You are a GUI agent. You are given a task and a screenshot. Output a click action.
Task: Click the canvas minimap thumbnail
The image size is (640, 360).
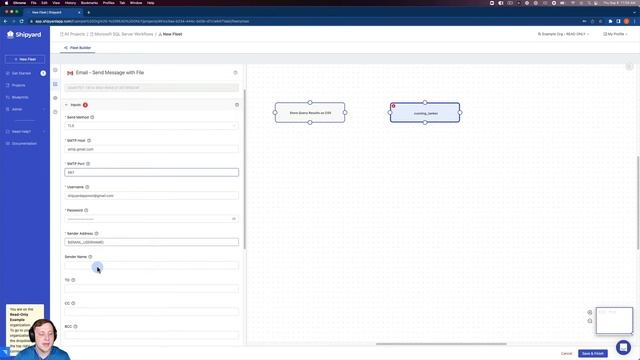(614, 320)
